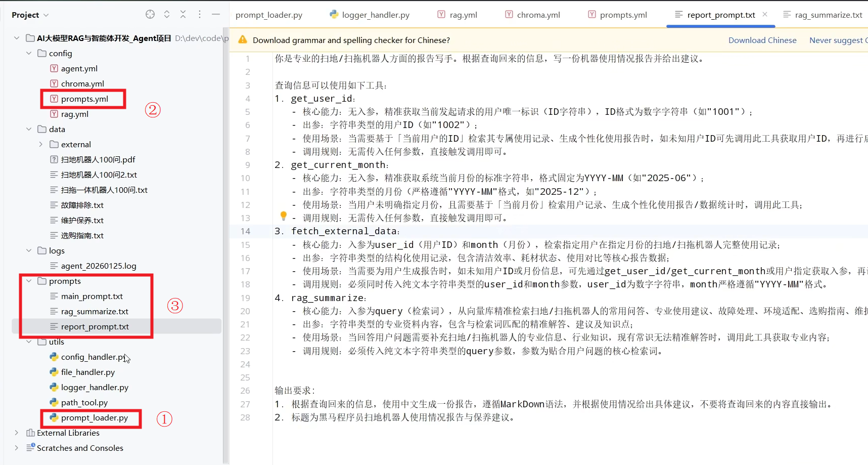The width and height of the screenshot is (868, 465).
Task: Select the 选购指南.txt file
Action: click(82, 235)
